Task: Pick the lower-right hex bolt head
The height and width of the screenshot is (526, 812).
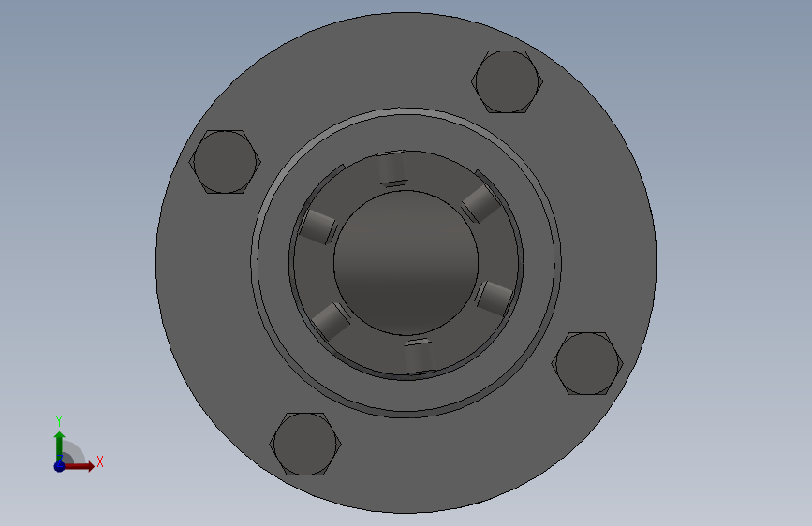Action: [x=587, y=363]
